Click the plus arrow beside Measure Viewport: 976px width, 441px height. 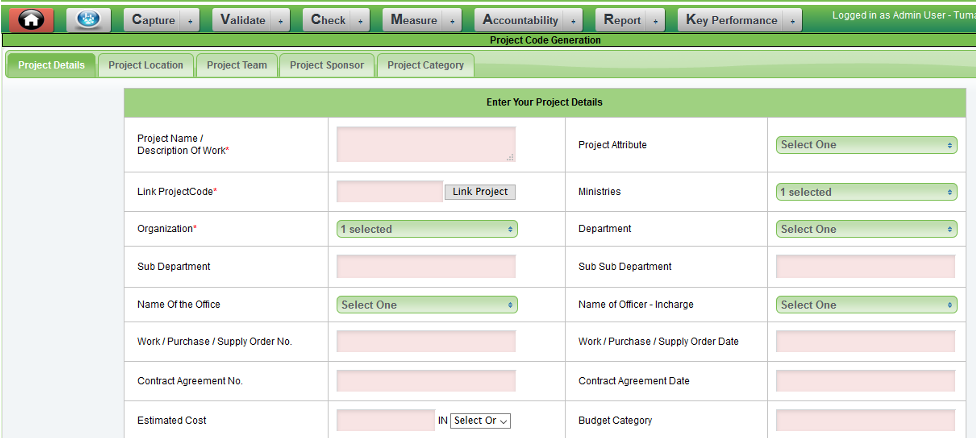(453, 21)
